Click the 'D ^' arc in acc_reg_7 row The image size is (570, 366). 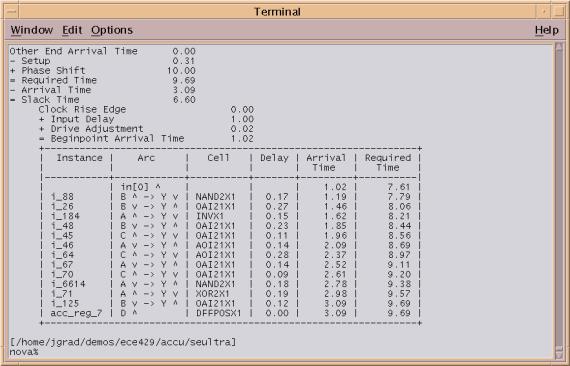pos(129,313)
